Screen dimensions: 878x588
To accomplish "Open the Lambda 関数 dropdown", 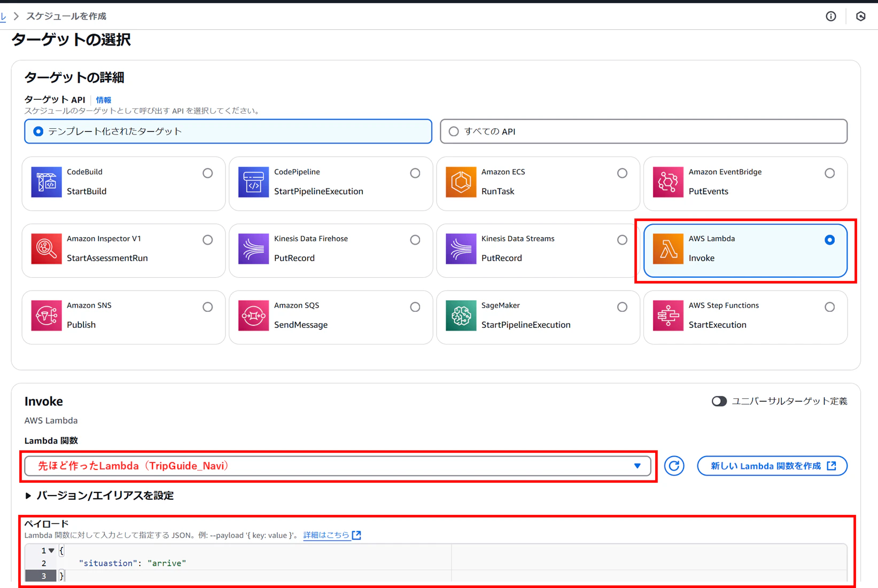I will (338, 466).
